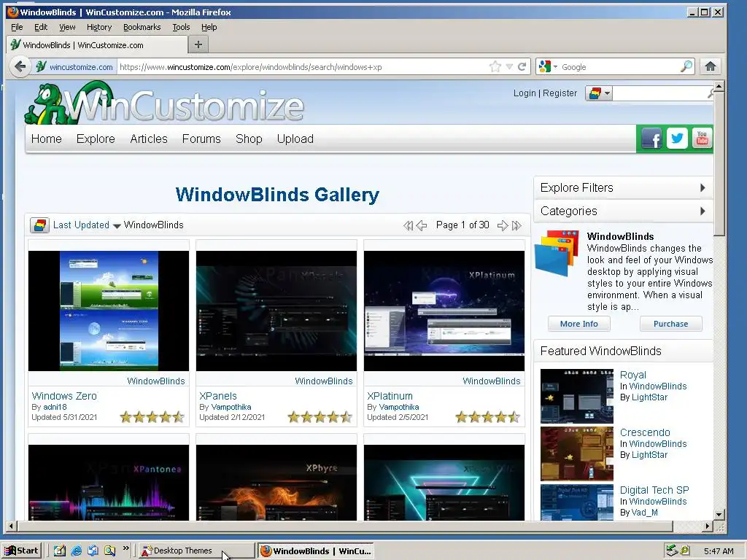The height and width of the screenshot is (560, 747).
Task: Expand the Explore Filters panel
Action: pyautogui.click(x=623, y=187)
